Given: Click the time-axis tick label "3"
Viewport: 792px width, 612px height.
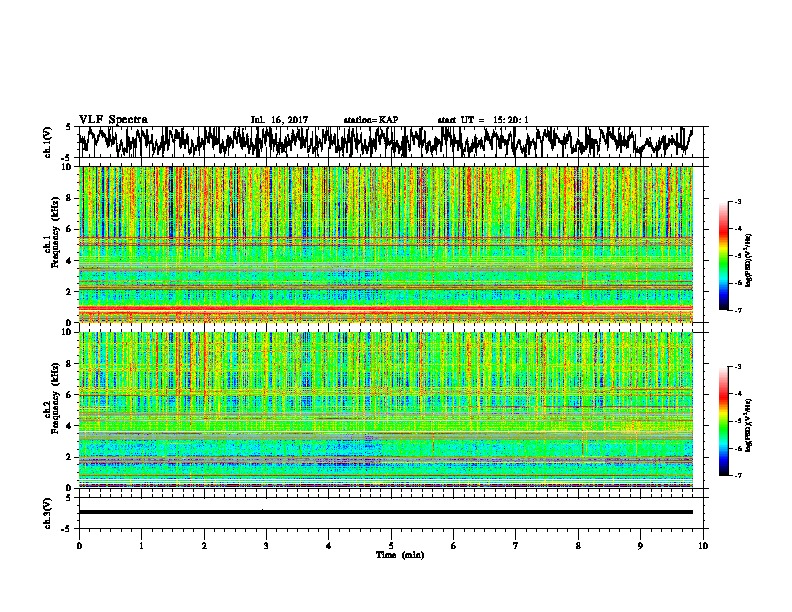Looking at the screenshot, I should 266,546.
